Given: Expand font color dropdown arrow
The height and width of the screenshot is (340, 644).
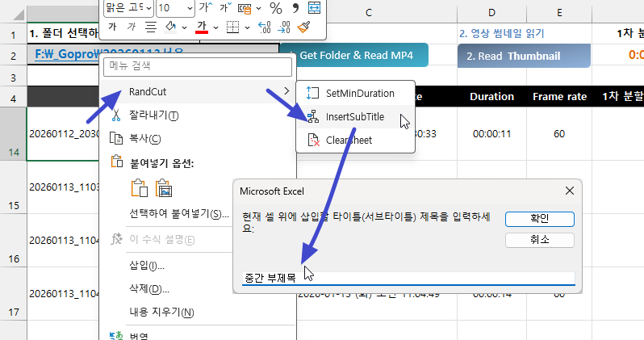Looking at the screenshot, I should pyautogui.click(x=216, y=27).
